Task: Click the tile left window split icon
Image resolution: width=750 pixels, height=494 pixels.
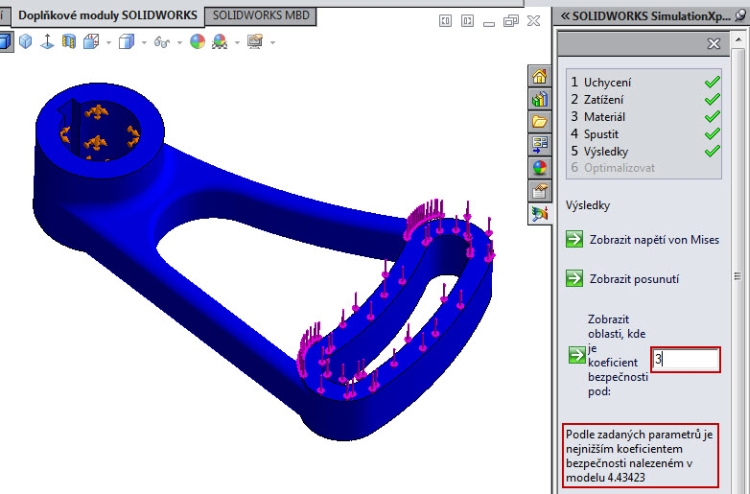Action: 445,21
